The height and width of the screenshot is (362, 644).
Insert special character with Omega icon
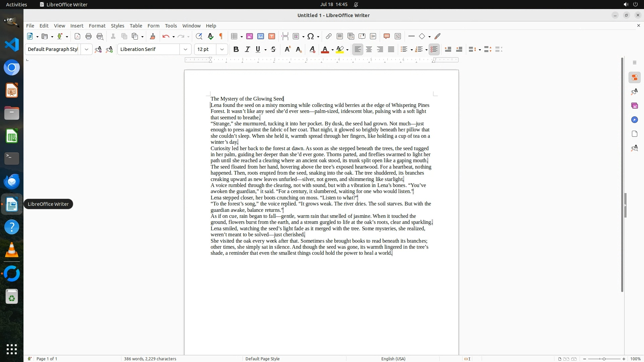(x=311, y=36)
